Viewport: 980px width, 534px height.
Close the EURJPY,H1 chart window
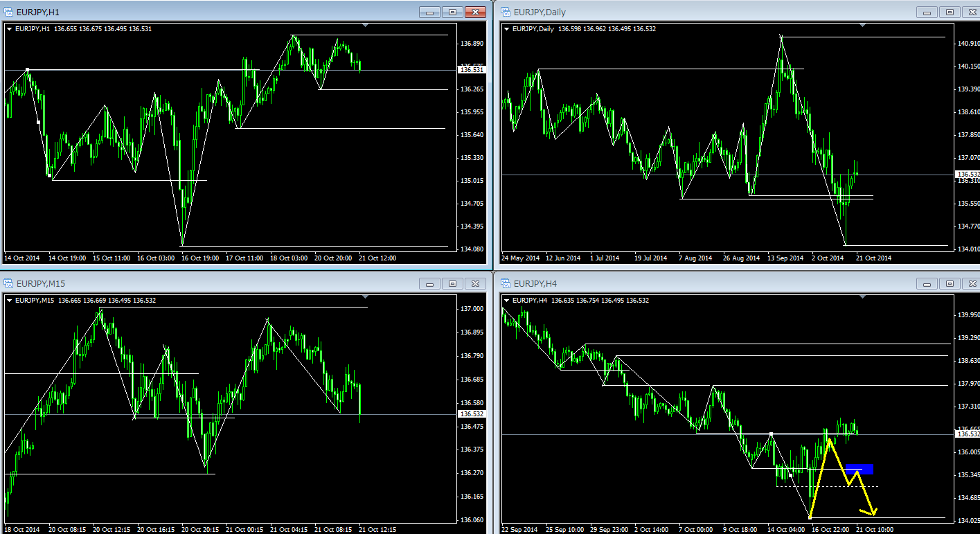pos(475,12)
